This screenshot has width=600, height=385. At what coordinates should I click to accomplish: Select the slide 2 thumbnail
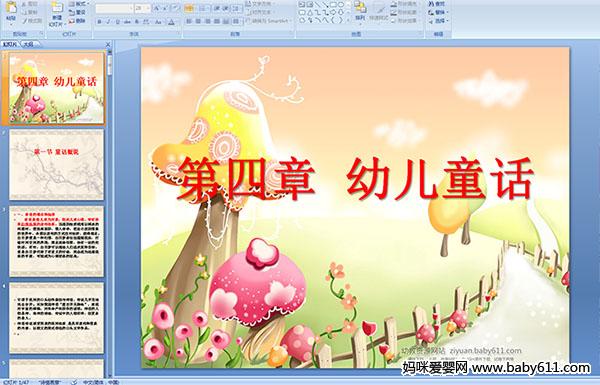coord(56,164)
